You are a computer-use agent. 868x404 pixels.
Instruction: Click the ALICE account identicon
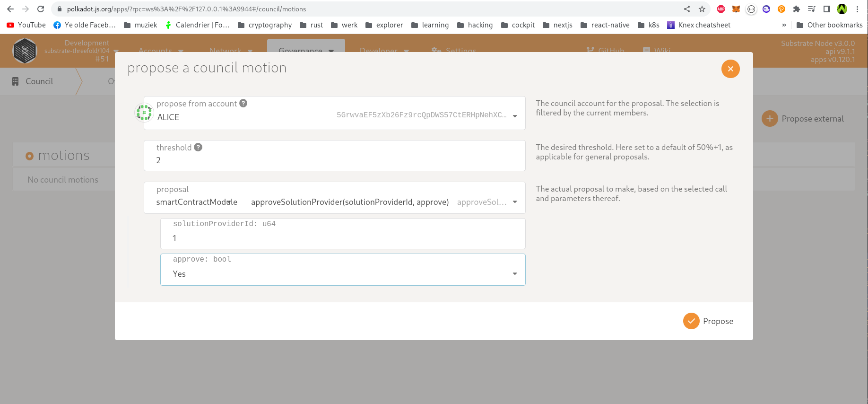point(144,113)
